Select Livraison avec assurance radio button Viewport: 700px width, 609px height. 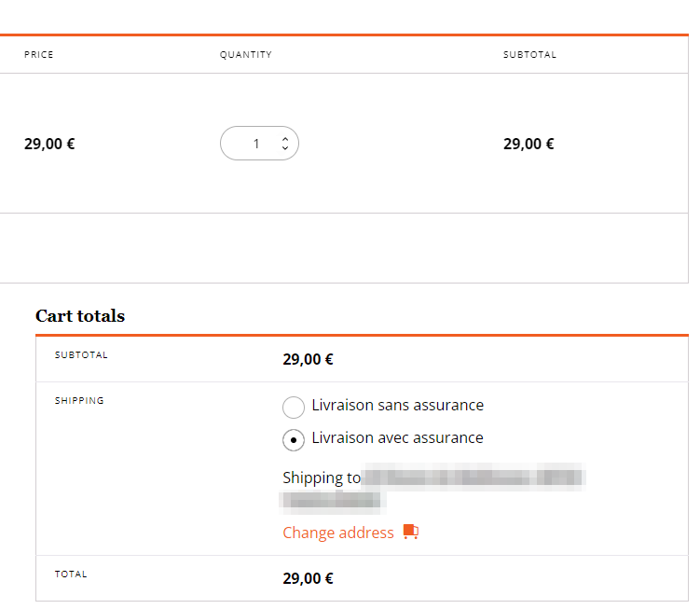coord(294,440)
